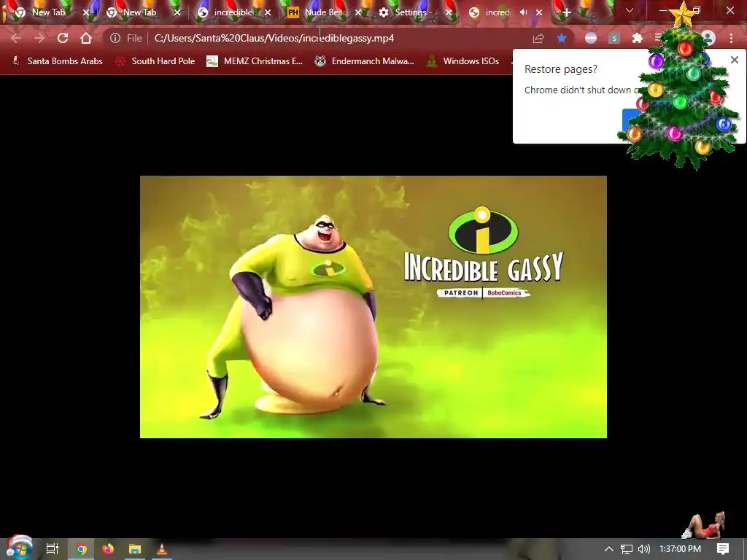Click the back navigation arrow
Screen dimensions: 747x560
[x=16, y=38]
